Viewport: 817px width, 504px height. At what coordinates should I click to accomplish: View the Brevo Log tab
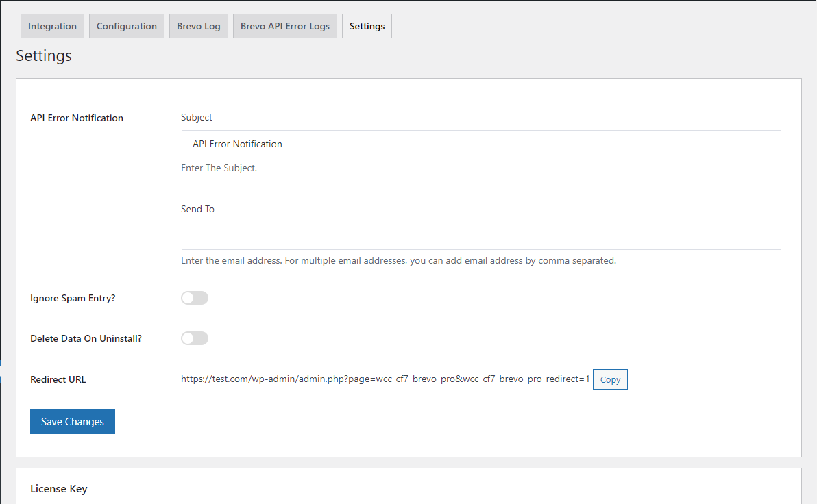coord(199,26)
